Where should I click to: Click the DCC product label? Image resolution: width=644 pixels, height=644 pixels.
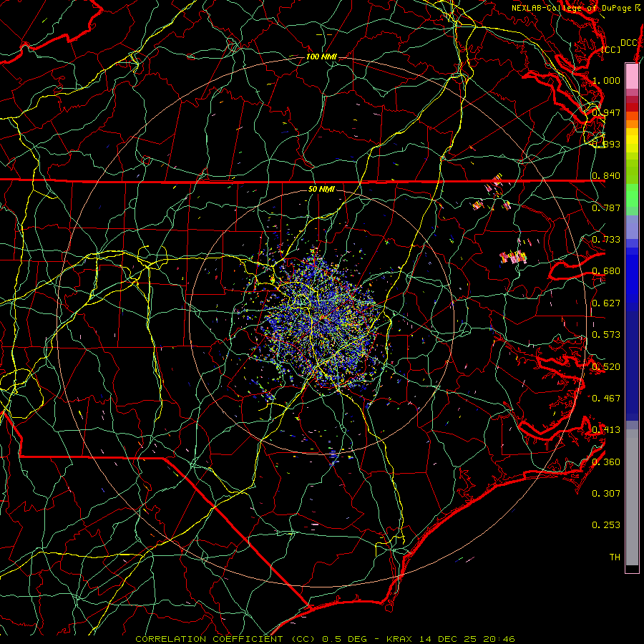[x=629, y=43]
